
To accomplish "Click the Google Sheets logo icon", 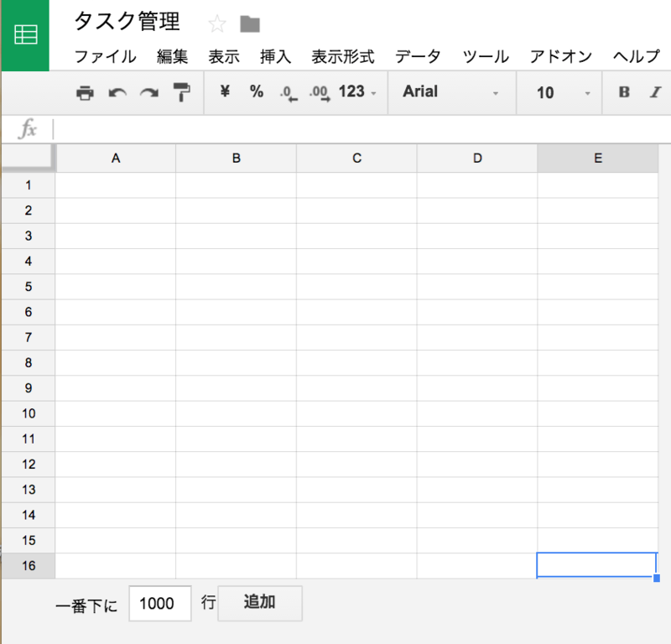I will pyautogui.click(x=25, y=34).
